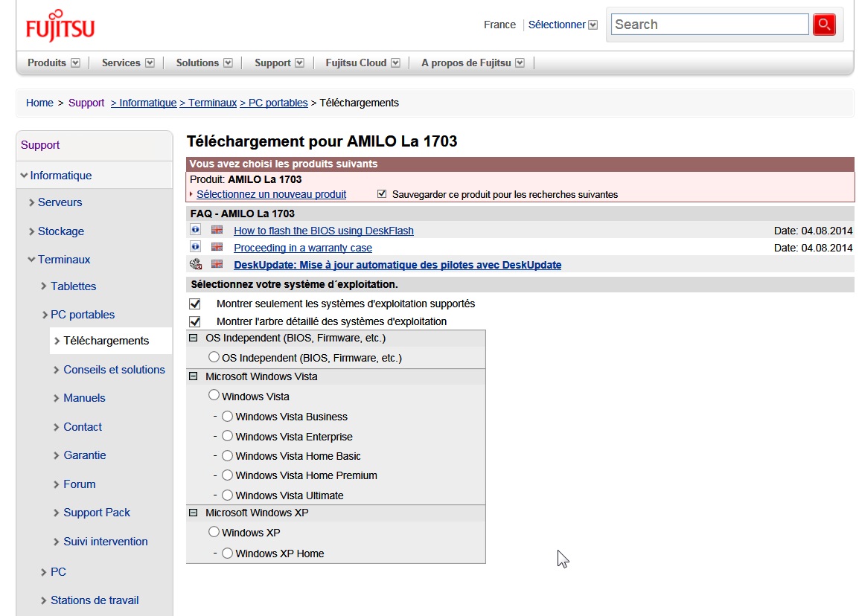Click the Fujitsu logo
Viewport: 859px width, 616px height.
60,26
